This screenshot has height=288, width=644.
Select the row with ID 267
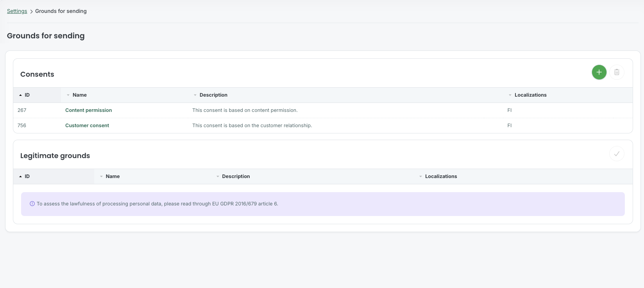click(x=323, y=110)
